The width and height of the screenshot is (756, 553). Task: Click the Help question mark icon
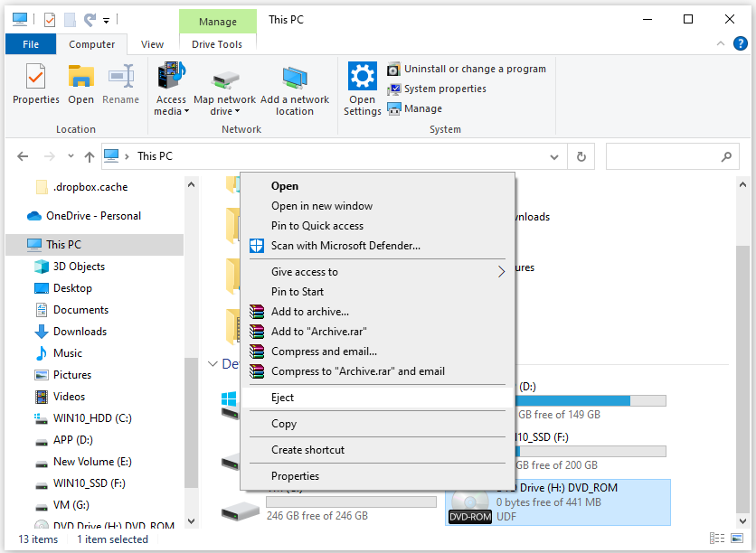click(x=740, y=43)
